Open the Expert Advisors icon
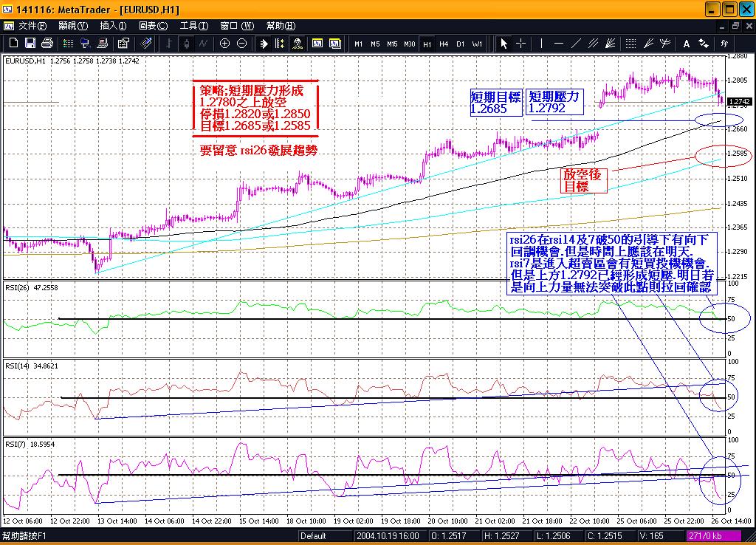Image resolution: width=756 pixels, height=545 pixels. click(x=298, y=44)
